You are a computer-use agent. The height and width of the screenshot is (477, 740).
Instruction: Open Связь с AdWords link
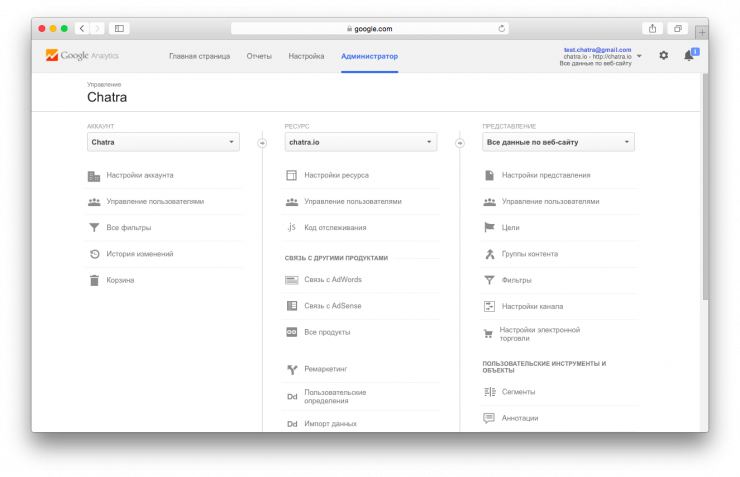click(333, 280)
